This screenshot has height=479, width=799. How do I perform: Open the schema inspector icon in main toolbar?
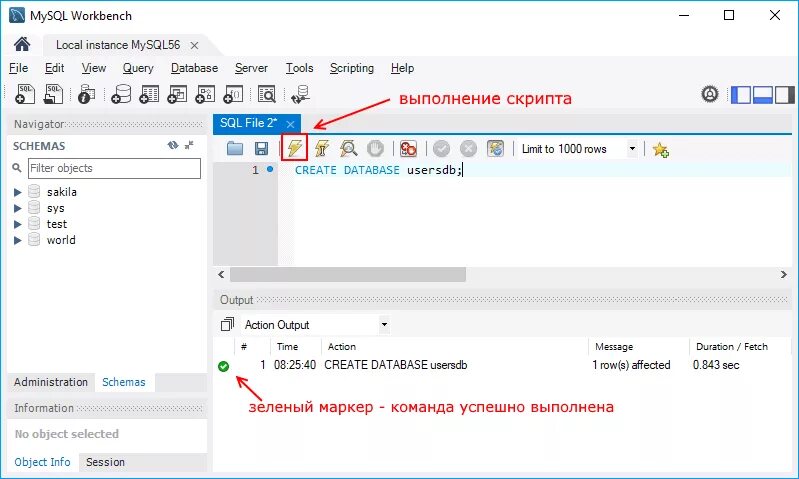click(87, 94)
